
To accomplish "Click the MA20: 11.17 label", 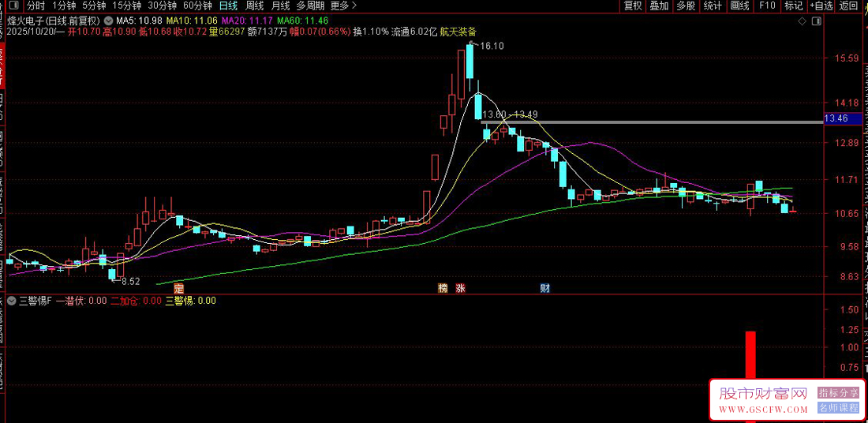I will (x=247, y=21).
